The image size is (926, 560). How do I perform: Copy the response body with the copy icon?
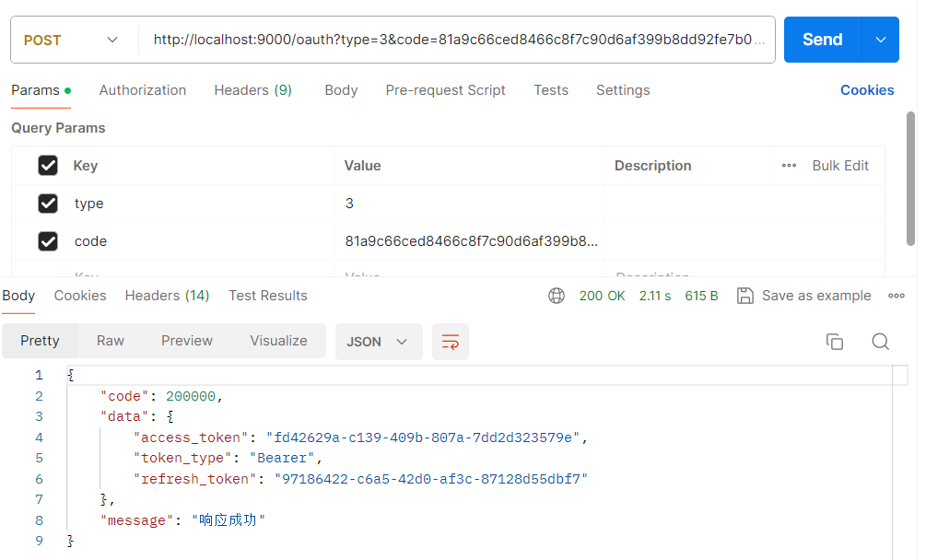(x=835, y=342)
